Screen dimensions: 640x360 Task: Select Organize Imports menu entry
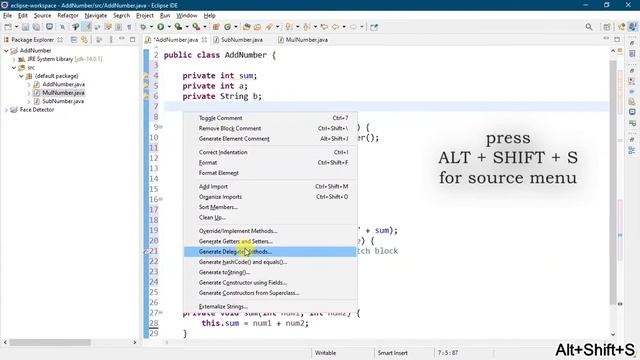click(x=270, y=197)
